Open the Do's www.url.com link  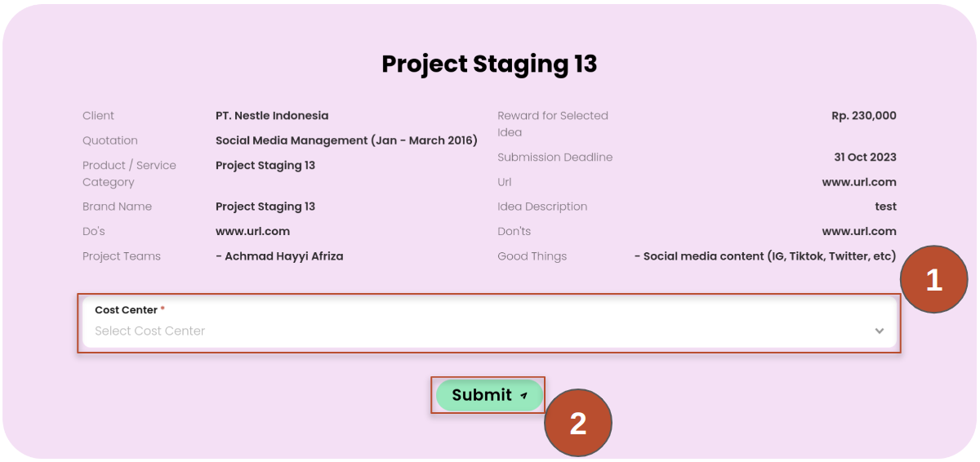click(x=252, y=231)
